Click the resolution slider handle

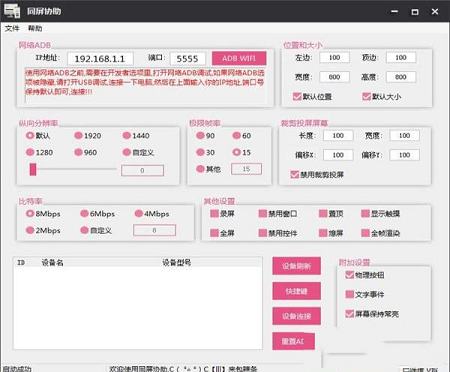(x=33, y=169)
